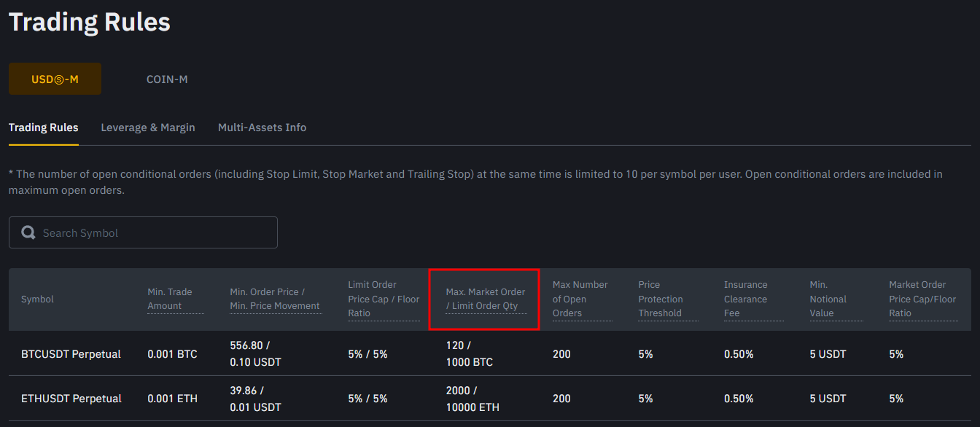Viewport: 980px width, 427px height.
Task: Click the search magnifier icon
Action: coord(28,233)
